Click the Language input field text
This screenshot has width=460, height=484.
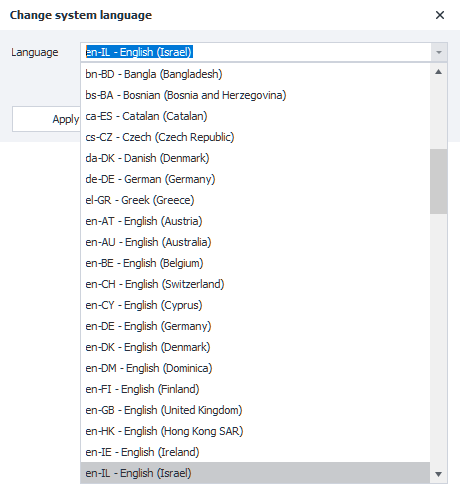tap(139, 52)
